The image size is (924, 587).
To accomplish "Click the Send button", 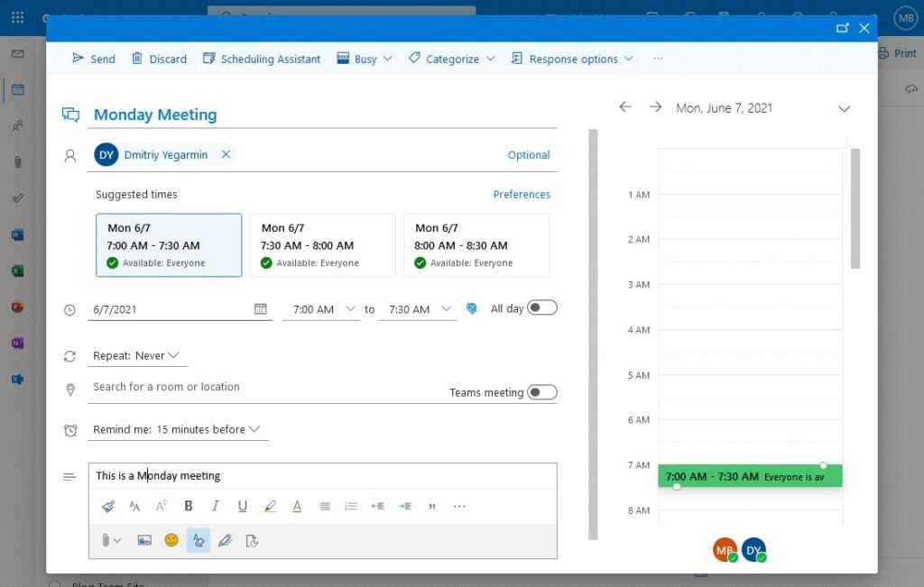I will pyautogui.click(x=93, y=59).
